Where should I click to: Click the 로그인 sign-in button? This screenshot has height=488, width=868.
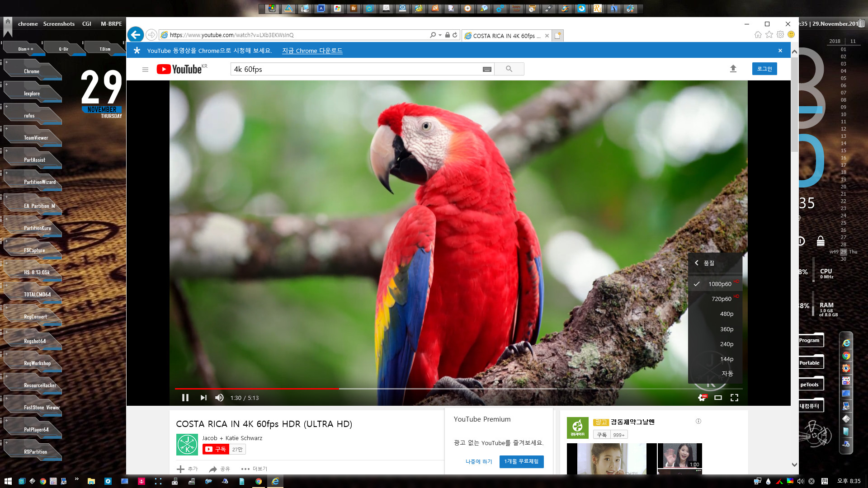[764, 69]
